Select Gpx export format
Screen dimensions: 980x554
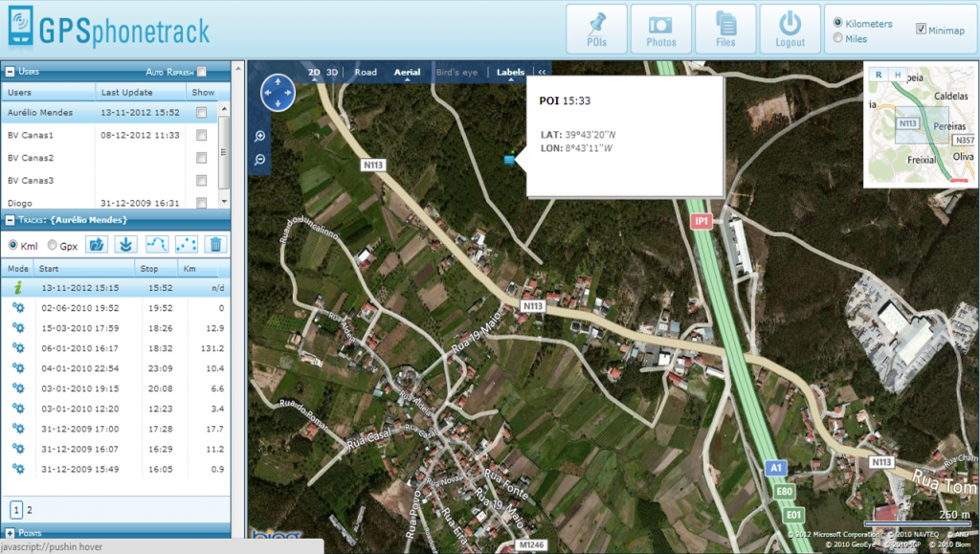pos(53,246)
